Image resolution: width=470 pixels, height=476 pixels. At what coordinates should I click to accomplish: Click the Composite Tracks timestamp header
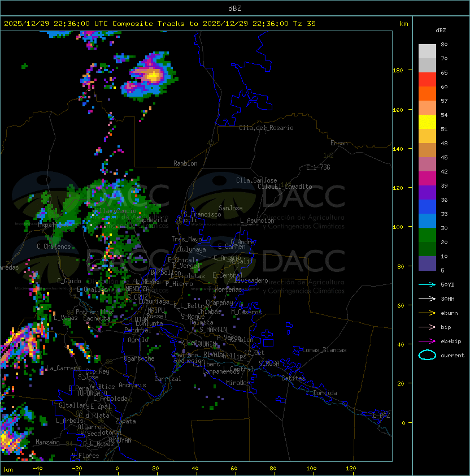[x=160, y=24]
